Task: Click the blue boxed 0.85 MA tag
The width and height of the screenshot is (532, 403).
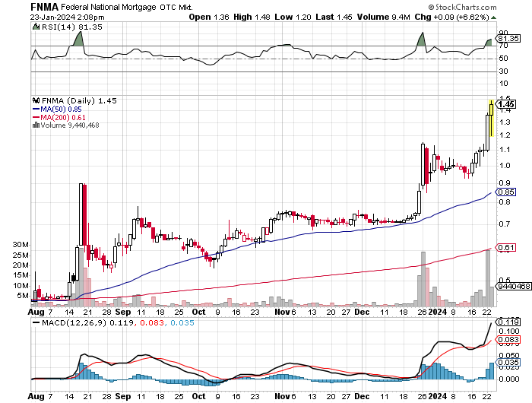Action: coord(506,192)
